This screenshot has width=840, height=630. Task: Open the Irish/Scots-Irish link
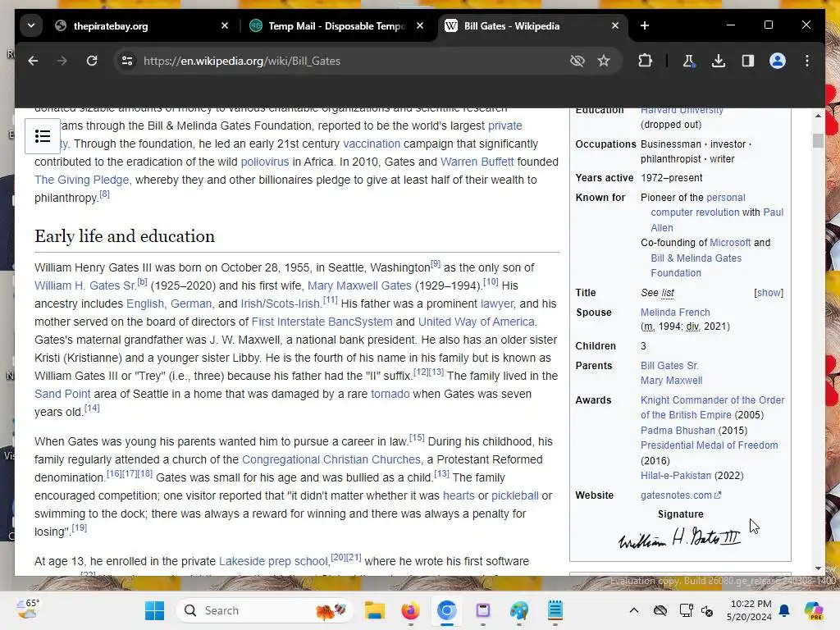pyautogui.click(x=281, y=304)
